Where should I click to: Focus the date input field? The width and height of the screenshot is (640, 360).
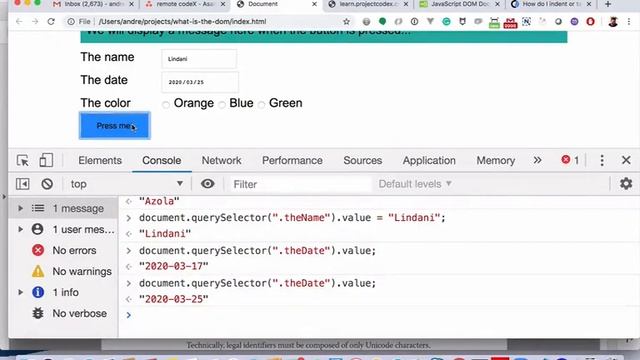tap(200, 82)
